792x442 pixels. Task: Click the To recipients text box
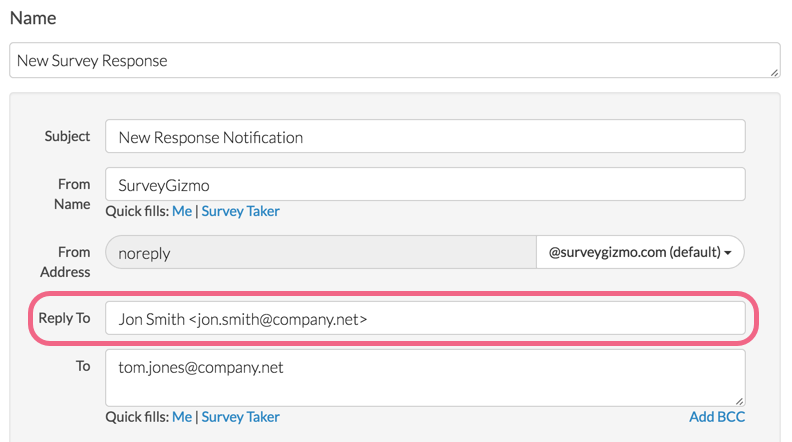[425, 377]
